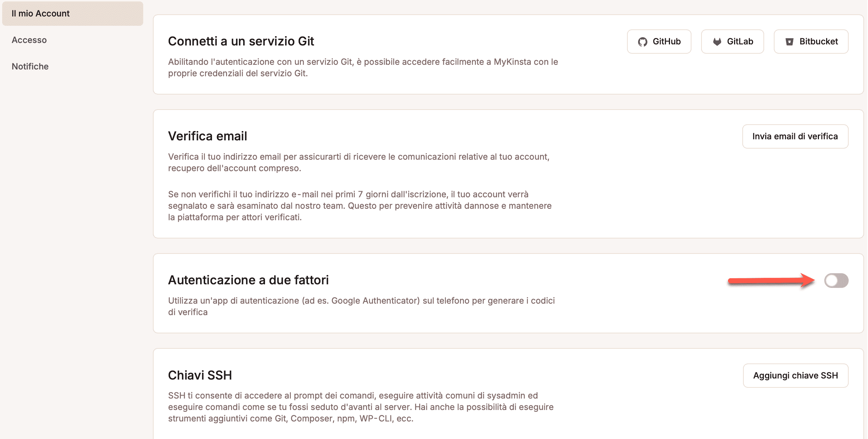The image size is (868, 439).
Task: Click the SSH description paragraph
Action: (x=361, y=407)
